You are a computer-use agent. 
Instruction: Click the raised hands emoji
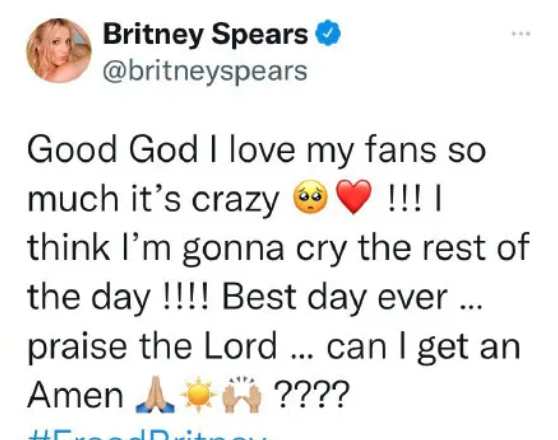coord(242,394)
